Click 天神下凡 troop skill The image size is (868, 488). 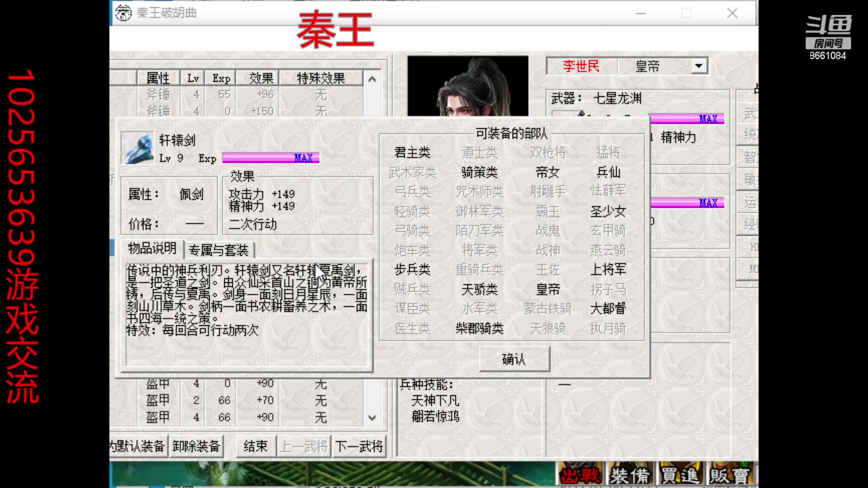click(435, 400)
